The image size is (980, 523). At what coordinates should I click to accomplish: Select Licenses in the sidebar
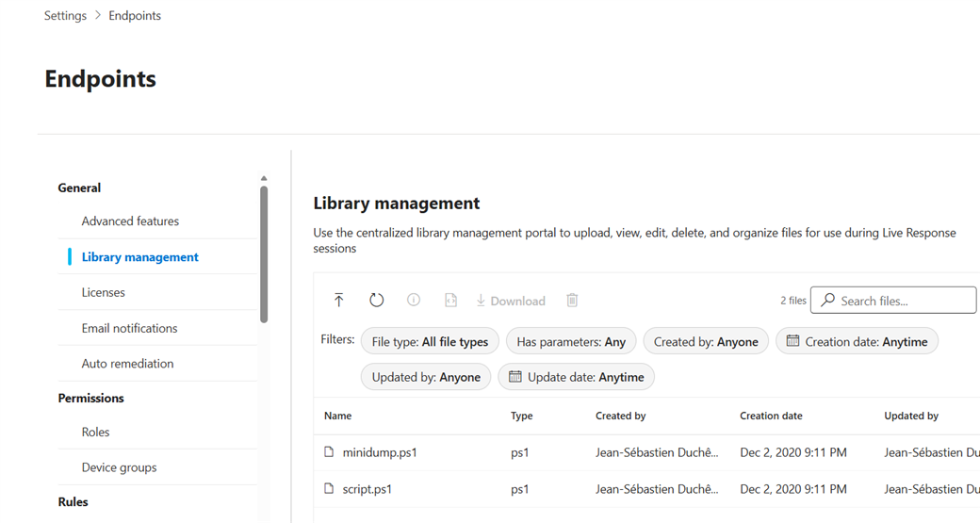104,292
